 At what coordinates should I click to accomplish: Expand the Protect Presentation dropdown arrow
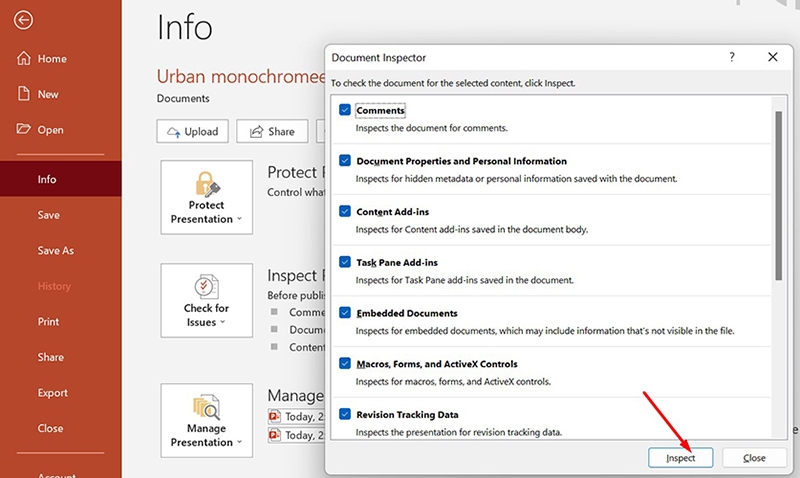pyautogui.click(x=239, y=219)
